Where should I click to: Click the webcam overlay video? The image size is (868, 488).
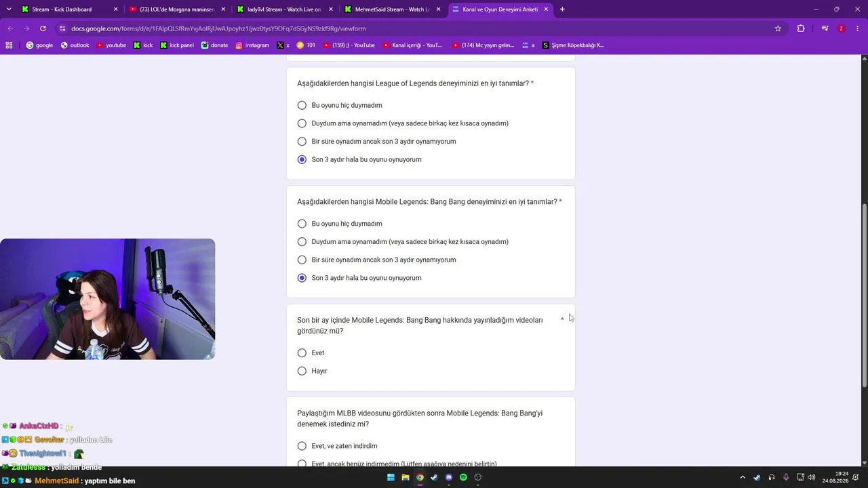point(108,299)
